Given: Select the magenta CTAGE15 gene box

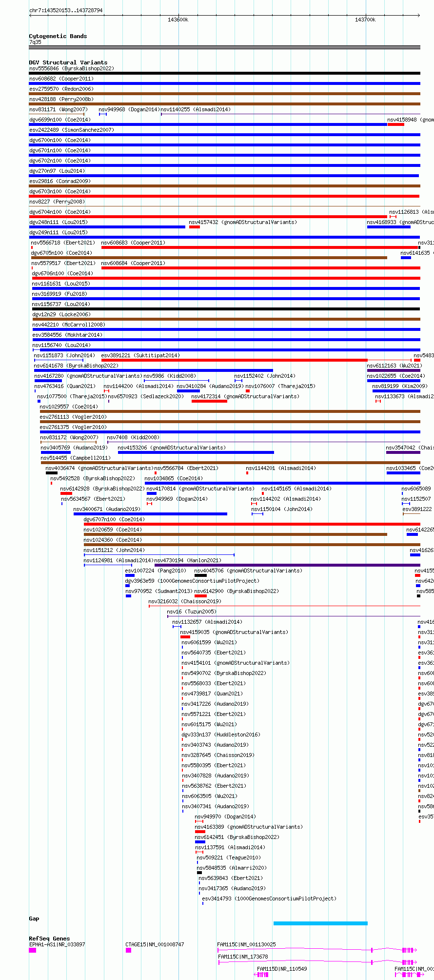Looking at the screenshot, I should 128,950.
